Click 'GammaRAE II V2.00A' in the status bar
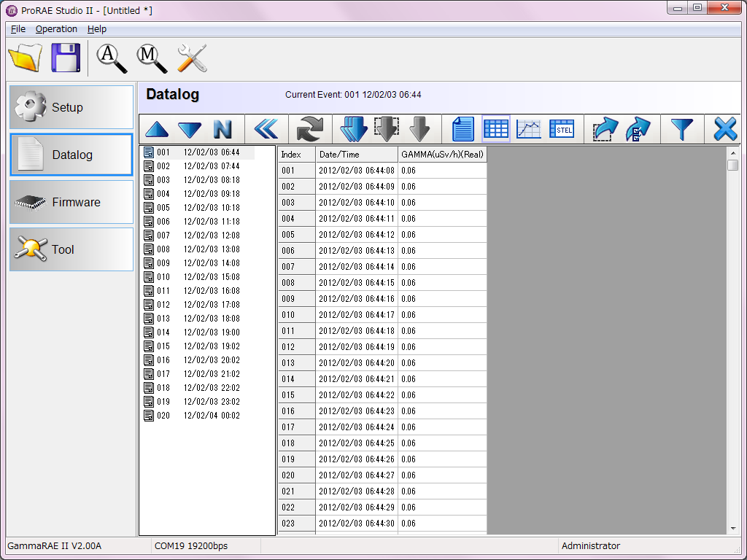The width and height of the screenshot is (747, 560). 54,545
